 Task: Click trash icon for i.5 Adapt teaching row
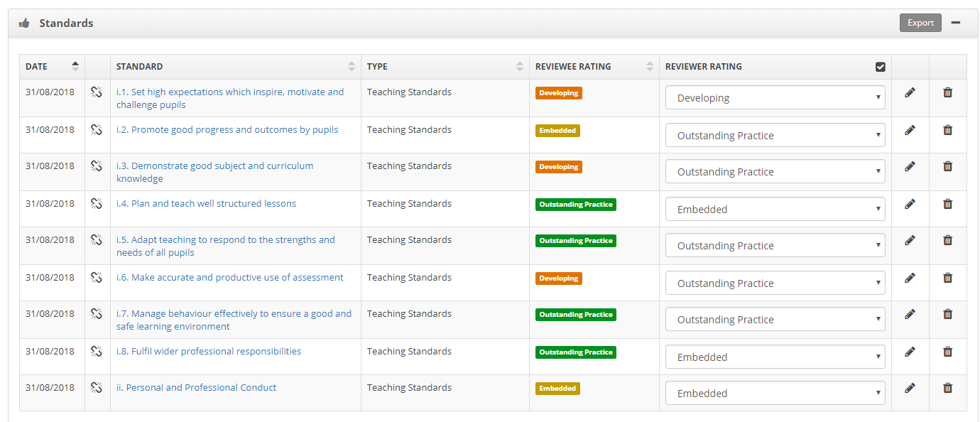coord(947,240)
